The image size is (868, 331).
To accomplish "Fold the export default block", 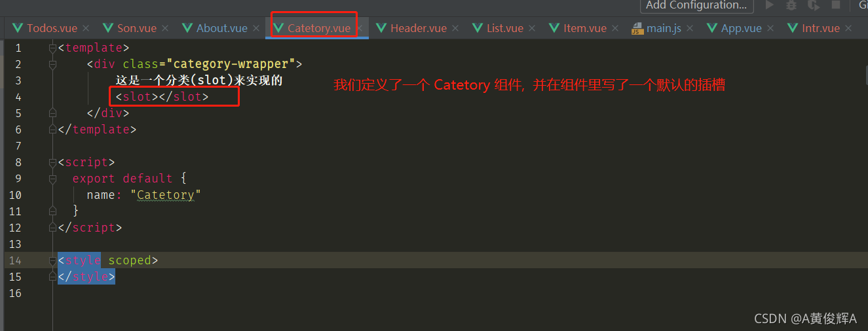I will pos(53,179).
